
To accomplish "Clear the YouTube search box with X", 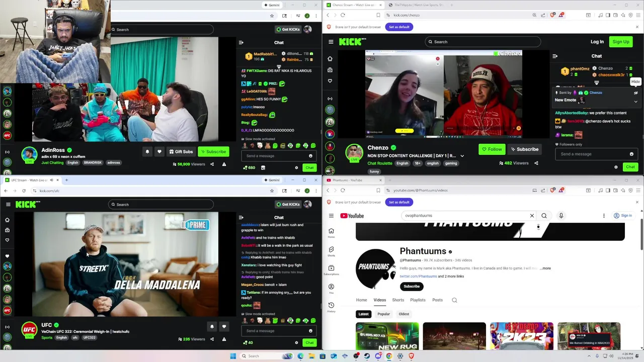I will point(532,216).
